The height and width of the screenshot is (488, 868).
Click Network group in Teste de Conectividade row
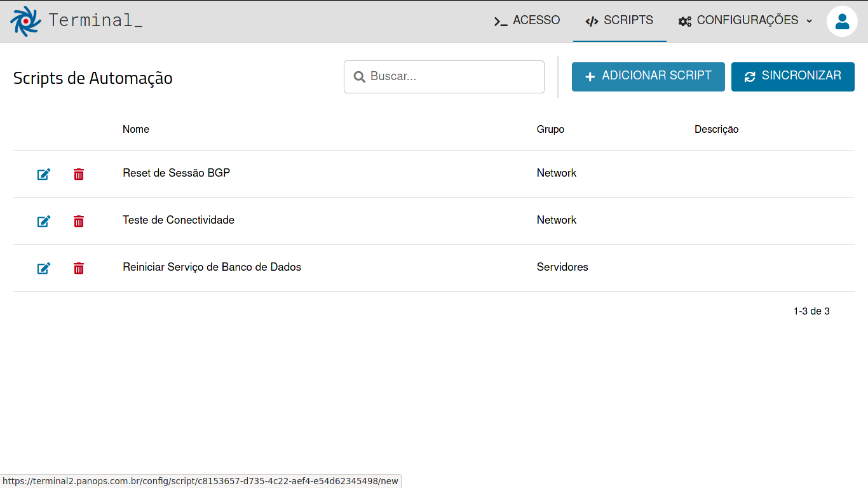pyautogui.click(x=557, y=220)
